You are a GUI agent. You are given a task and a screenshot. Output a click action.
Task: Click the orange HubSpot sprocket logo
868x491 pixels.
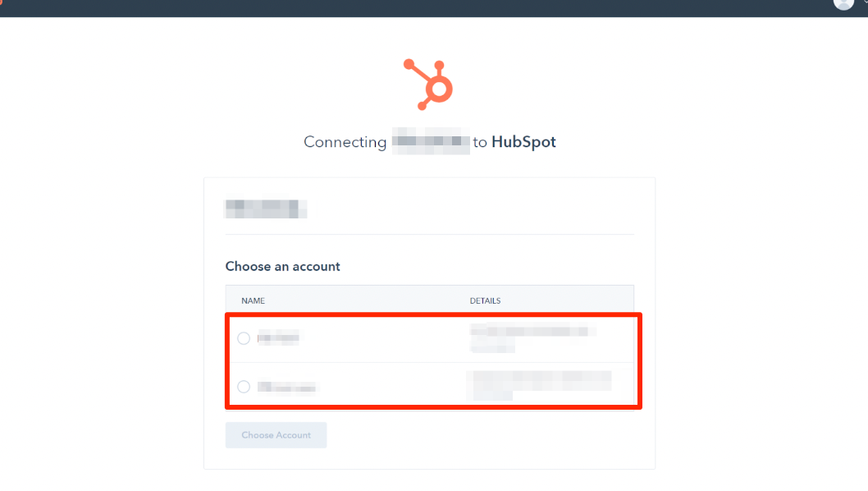[428, 85]
